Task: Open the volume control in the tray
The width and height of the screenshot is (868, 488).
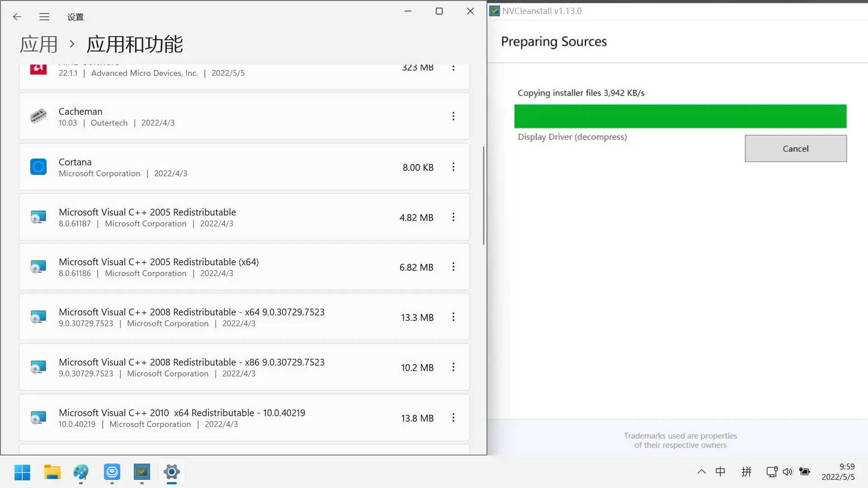Action: (x=788, y=472)
